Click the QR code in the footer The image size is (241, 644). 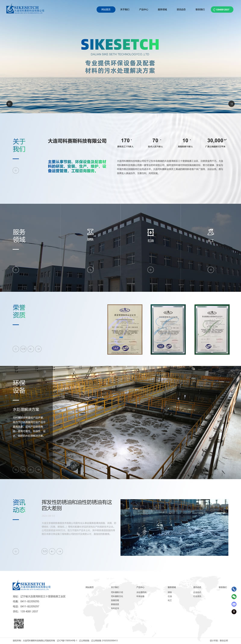[19, 623]
